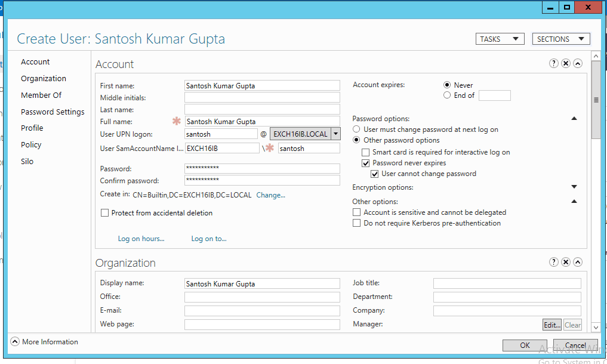Click the Change... link for Create in
This screenshot has height=364, width=607.
(270, 195)
